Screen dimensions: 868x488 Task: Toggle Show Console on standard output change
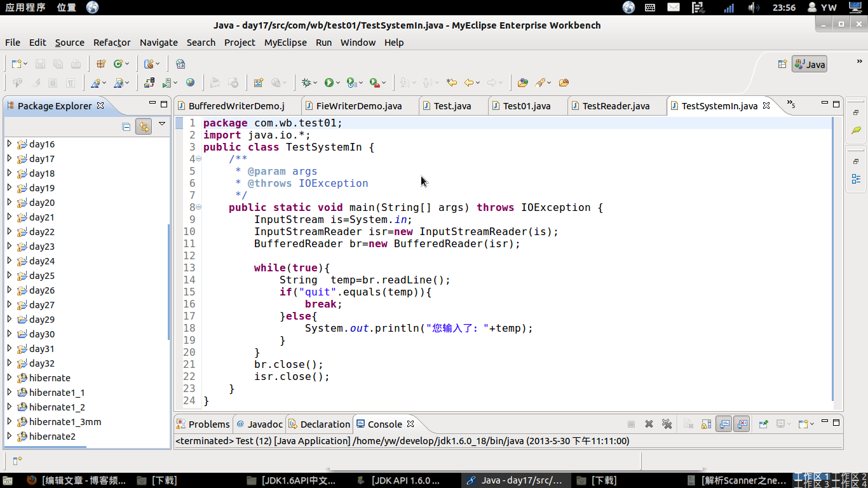tap(724, 424)
